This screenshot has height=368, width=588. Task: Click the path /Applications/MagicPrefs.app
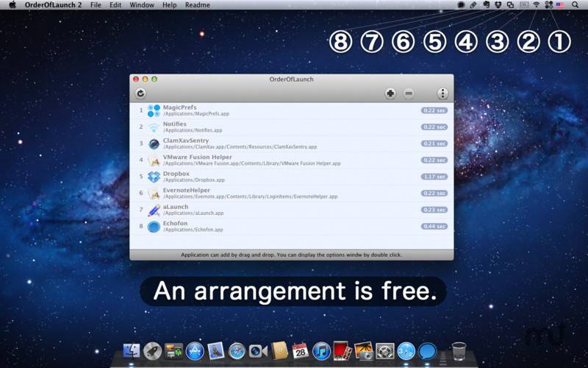196,114
